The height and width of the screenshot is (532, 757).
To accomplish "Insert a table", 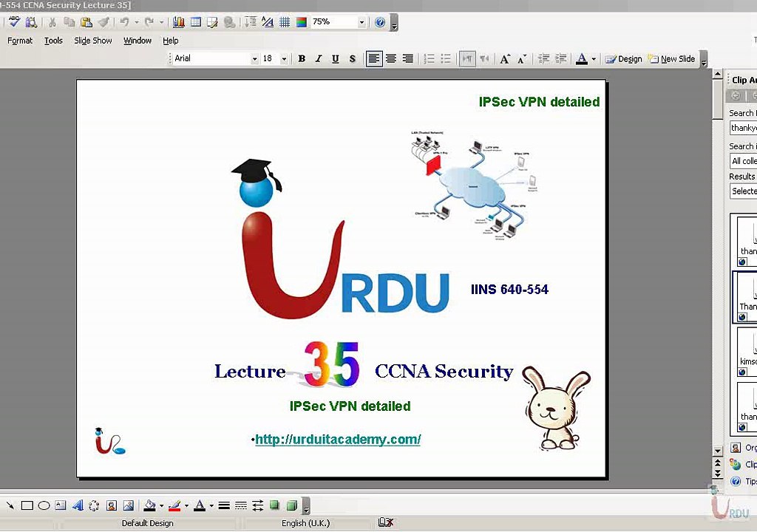I will tap(195, 21).
